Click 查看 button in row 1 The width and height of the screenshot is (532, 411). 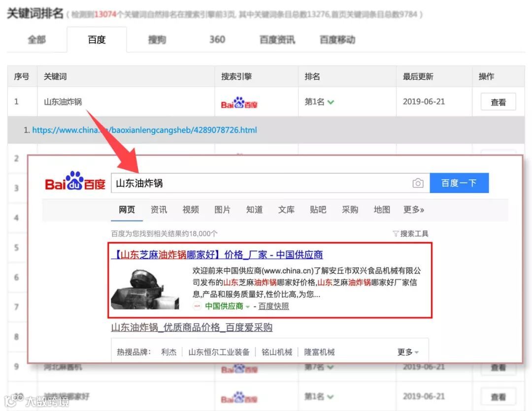pos(498,102)
